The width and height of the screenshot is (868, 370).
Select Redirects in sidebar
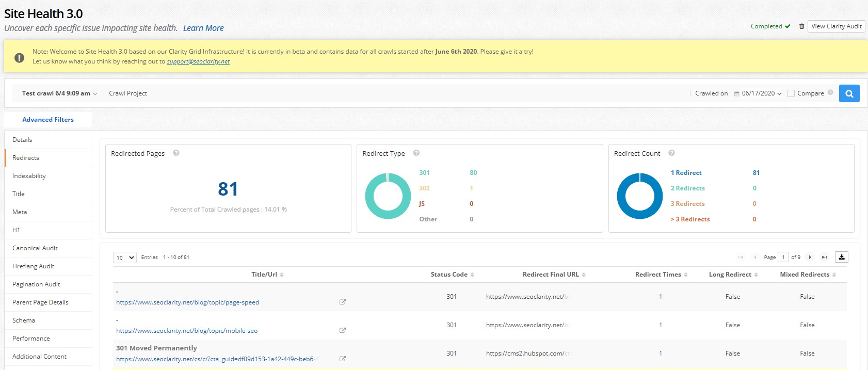(x=48, y=158)
